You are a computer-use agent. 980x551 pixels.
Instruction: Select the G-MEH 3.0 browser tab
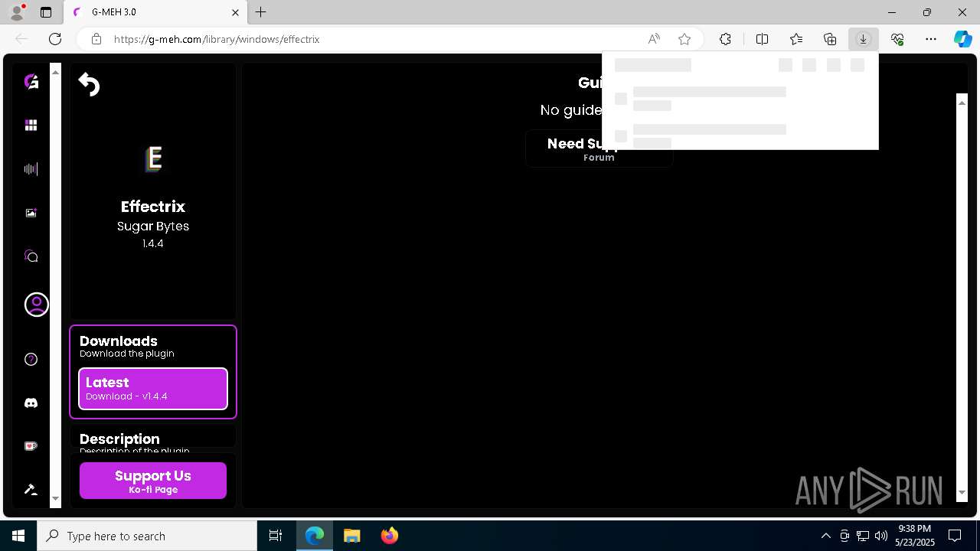pyautogui.click(x=154, y=12)
